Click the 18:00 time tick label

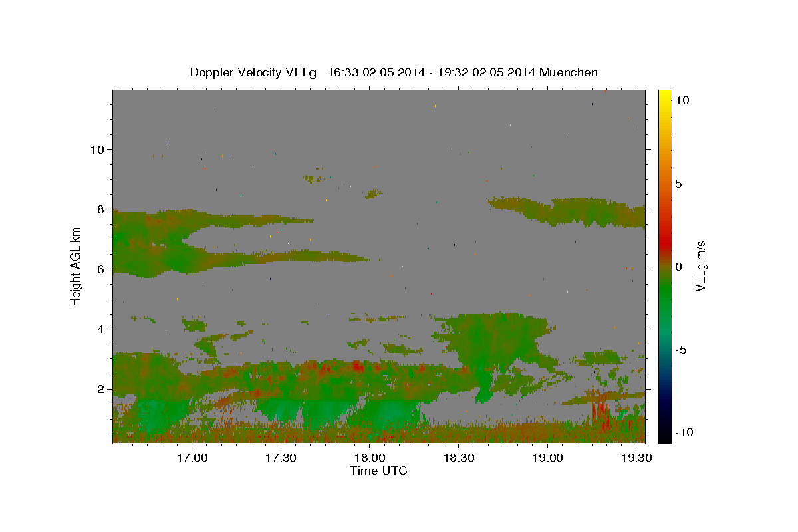click(369, 458)
